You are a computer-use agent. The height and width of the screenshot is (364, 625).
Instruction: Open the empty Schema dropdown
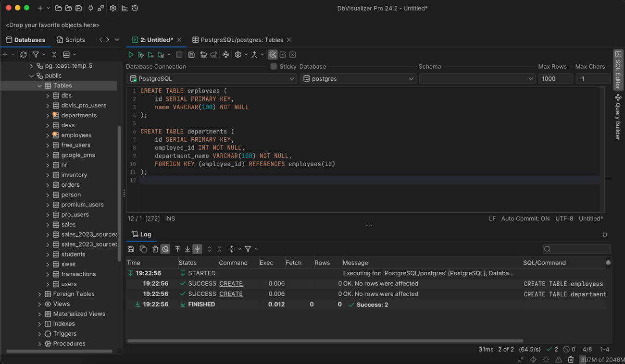coord(476,79)
